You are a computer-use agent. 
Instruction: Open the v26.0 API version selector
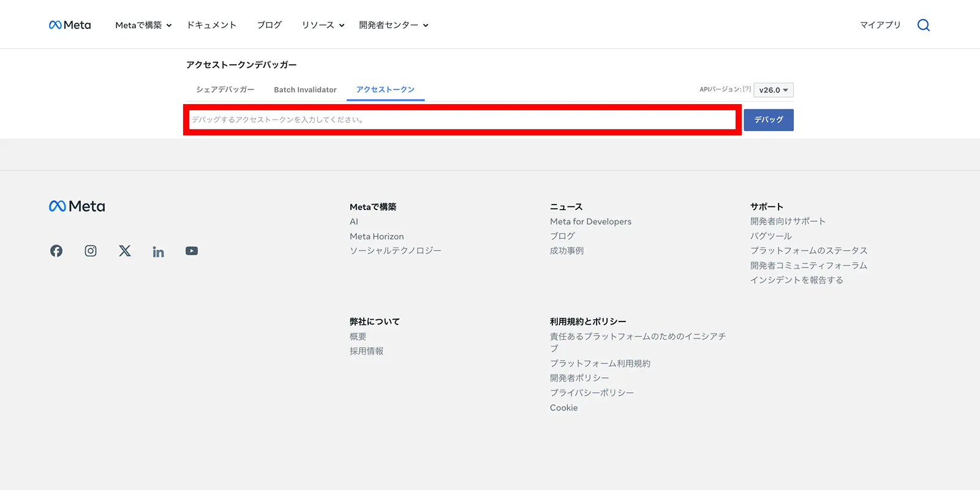774,90
